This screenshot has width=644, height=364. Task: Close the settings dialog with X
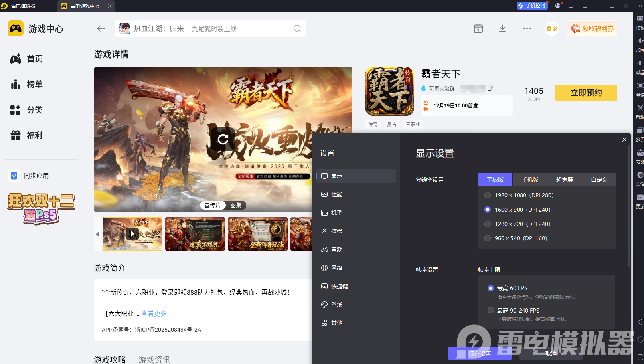[624, 140]
